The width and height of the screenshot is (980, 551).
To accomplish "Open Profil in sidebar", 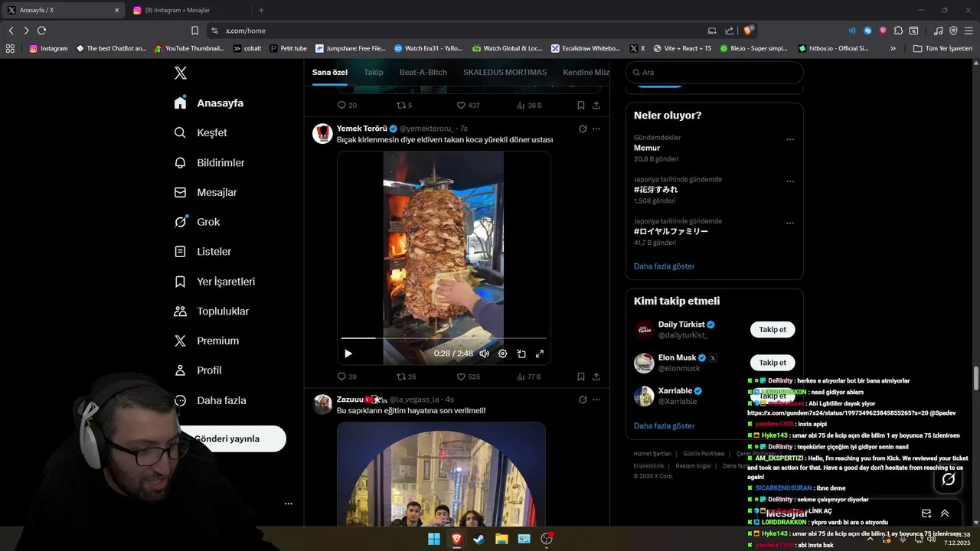I will tap(198, 370).
